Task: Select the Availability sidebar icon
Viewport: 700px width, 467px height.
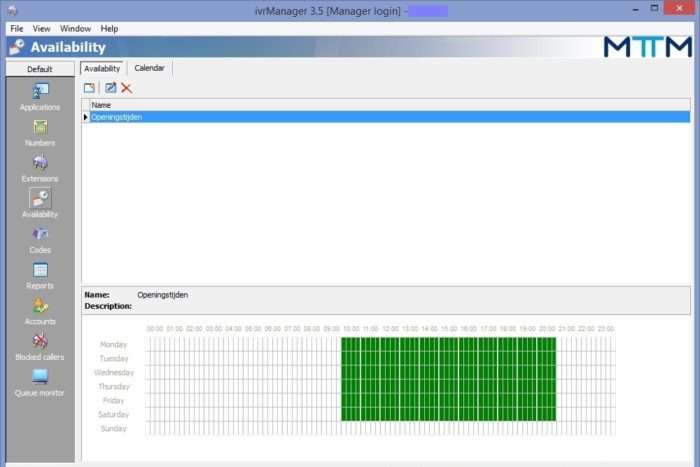Action: (x=40, y=198)
